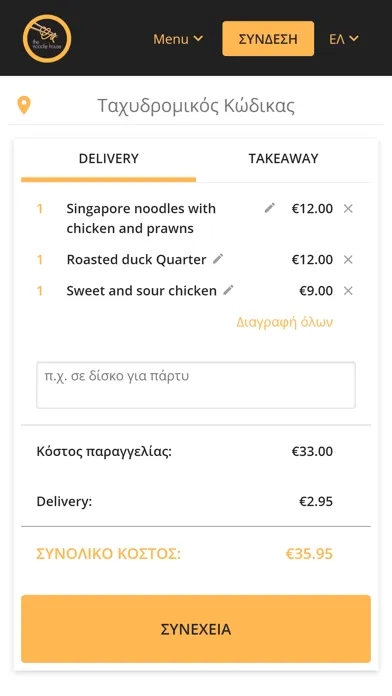The height and width of the screenshot is (696, 392).
Task: Click the Ταχυδρομικός Κώδικας postal code field
Action: pos(196,106)
